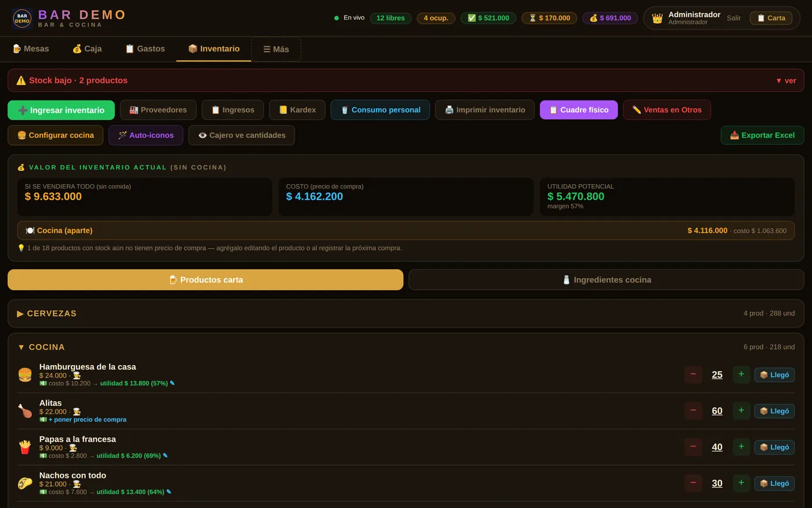The height and width of the screenshot is (508, 812).
Task: Switch to Productos carta view
Action: click(205, 280)
